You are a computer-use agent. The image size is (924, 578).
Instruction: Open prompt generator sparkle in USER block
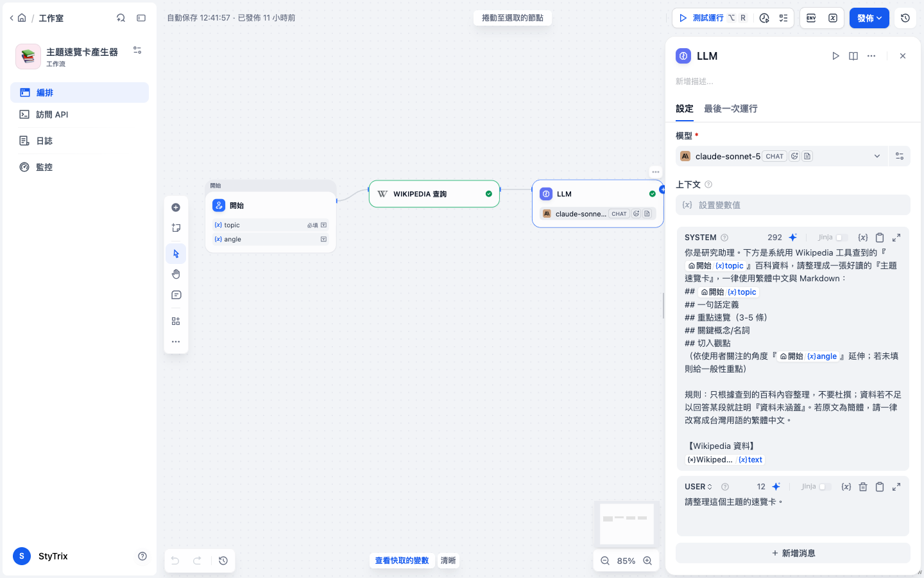click(776, 487)
